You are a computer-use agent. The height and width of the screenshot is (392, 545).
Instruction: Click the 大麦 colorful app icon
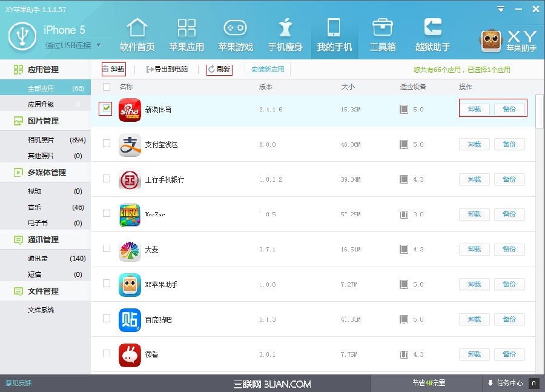[130, 250]
